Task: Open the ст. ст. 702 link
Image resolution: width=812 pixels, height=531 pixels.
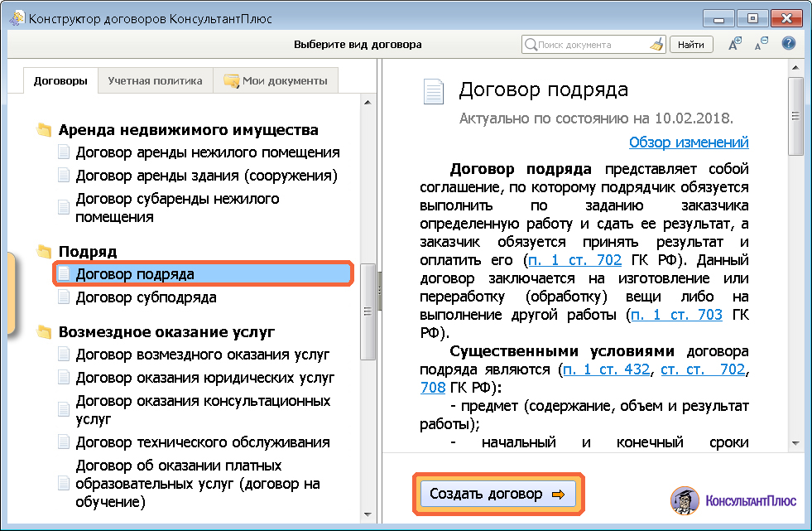Action: pyautogui.click(x=704, y=369)
